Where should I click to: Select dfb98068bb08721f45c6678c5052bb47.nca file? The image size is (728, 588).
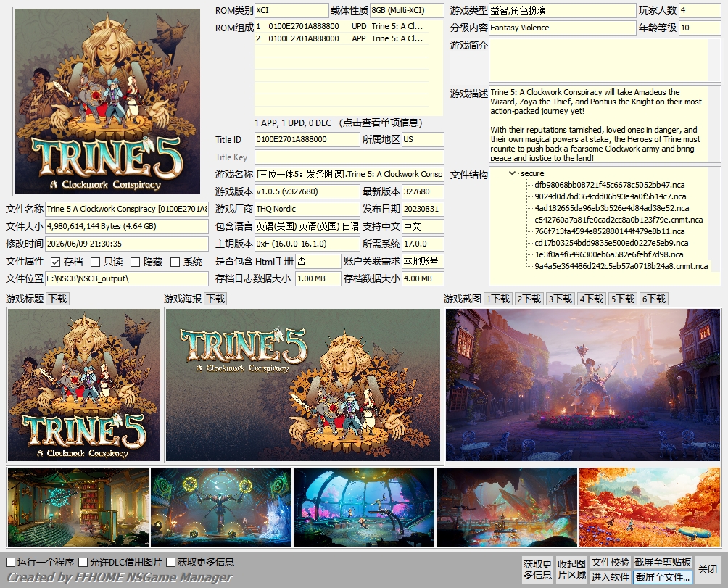click(609, 185)
